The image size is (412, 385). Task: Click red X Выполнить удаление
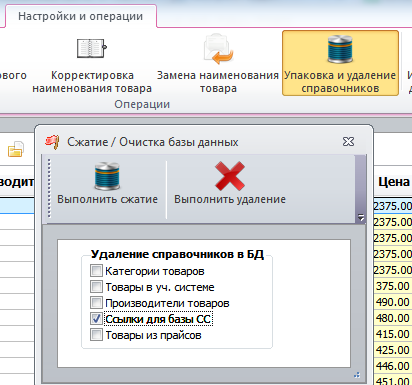point(230,176)
